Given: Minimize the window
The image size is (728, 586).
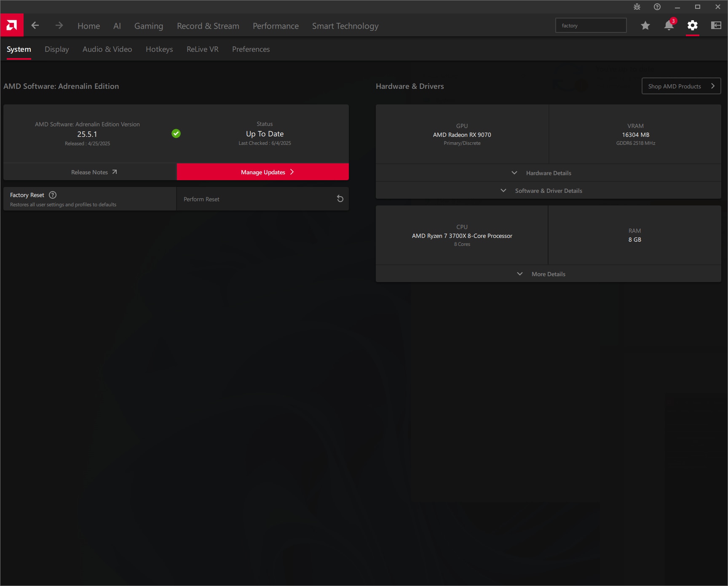Looking at the screenshot, I should coord(677,7).
